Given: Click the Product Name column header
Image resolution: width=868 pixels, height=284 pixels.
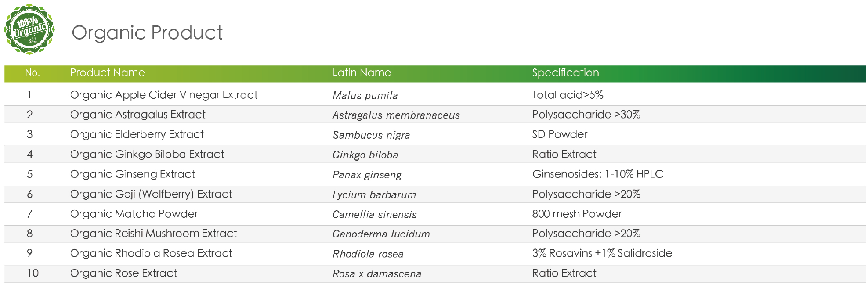Looking at the screenshot, I should pyautogui.click(x=107, y=73).
